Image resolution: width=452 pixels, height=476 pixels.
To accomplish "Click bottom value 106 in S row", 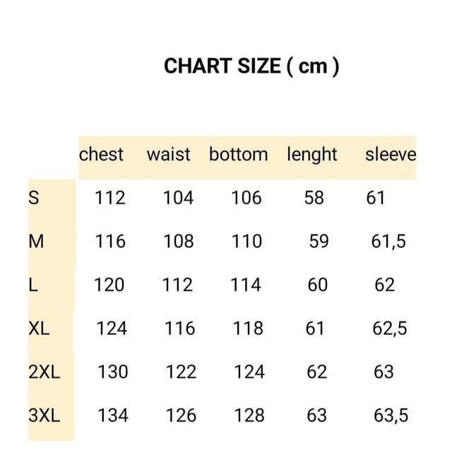I will pyautogui.click(x=246, y=198).
